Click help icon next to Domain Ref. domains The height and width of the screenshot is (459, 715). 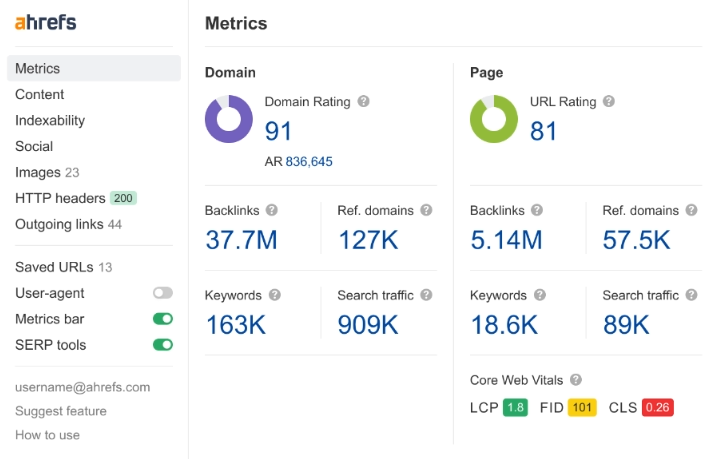pos(426,211)
